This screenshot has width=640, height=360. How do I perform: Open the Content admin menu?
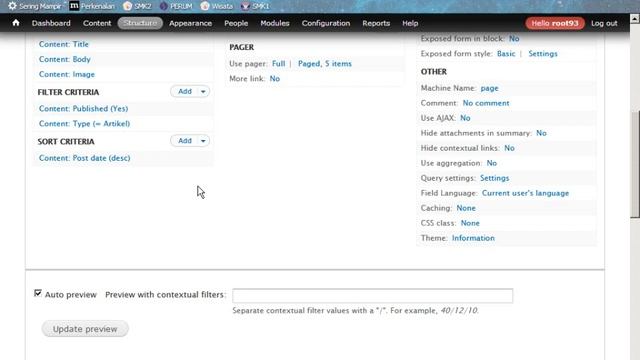[x=97, y=23]
